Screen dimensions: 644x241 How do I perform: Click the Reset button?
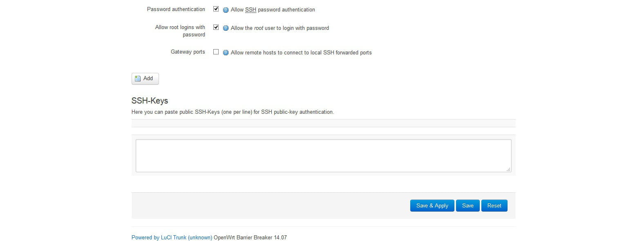point(494,206)
